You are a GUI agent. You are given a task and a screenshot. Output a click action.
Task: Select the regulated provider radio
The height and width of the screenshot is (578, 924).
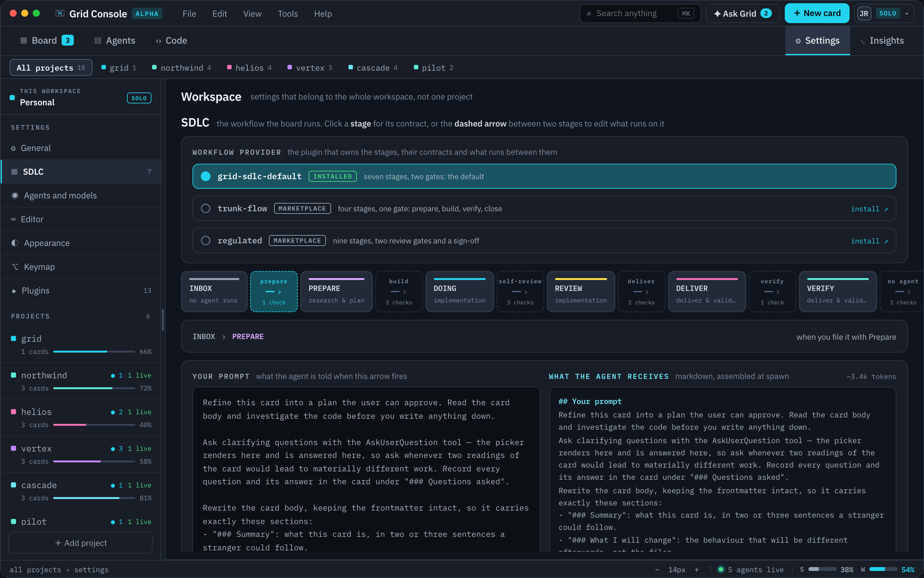point(206,241)
